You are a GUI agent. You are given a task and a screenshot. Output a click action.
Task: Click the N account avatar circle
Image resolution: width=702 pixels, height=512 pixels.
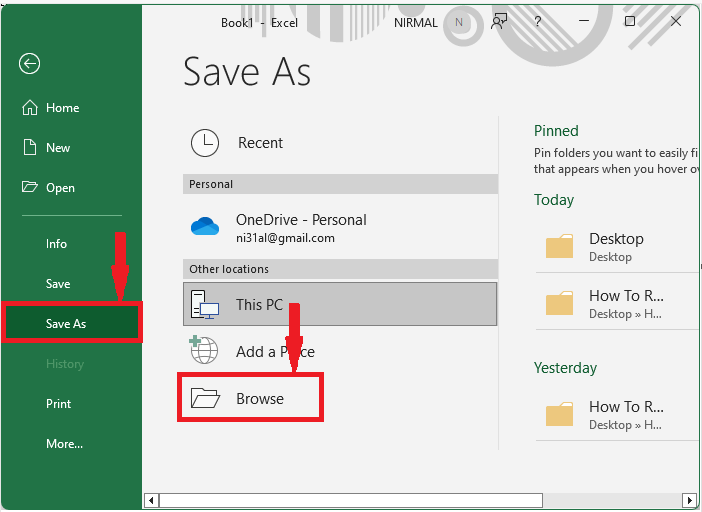tap(459, 22)
